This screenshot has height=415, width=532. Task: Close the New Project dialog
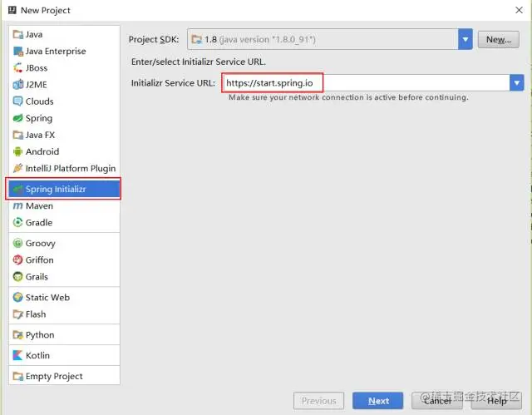[519, 10]
